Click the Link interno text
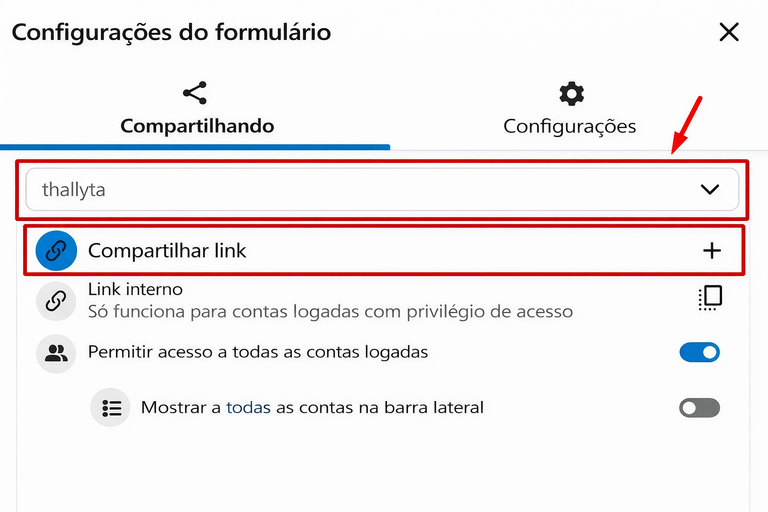This screenshot has height=512, width=768. (x=135, y=289)
